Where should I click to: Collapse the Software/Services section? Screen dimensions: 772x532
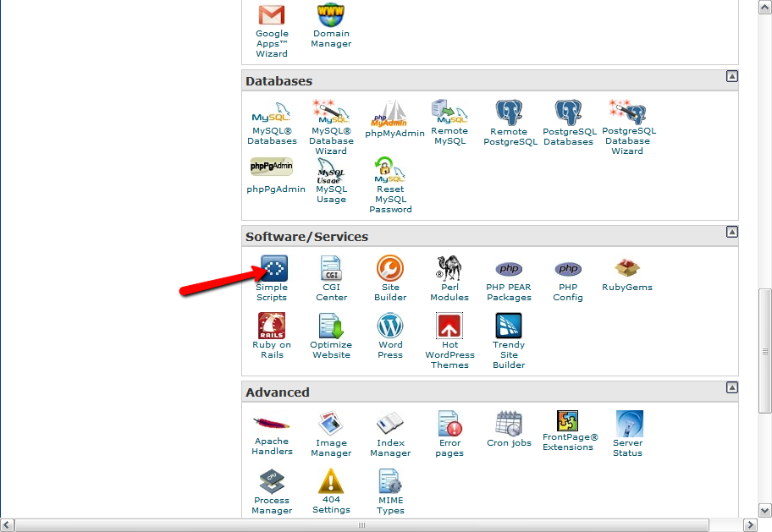click(732, 232)
